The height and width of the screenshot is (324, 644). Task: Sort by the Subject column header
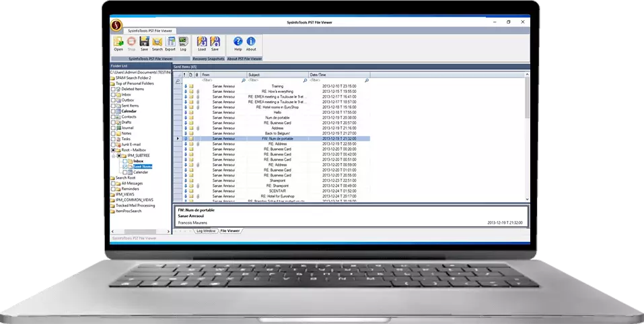tap(278, 75)
